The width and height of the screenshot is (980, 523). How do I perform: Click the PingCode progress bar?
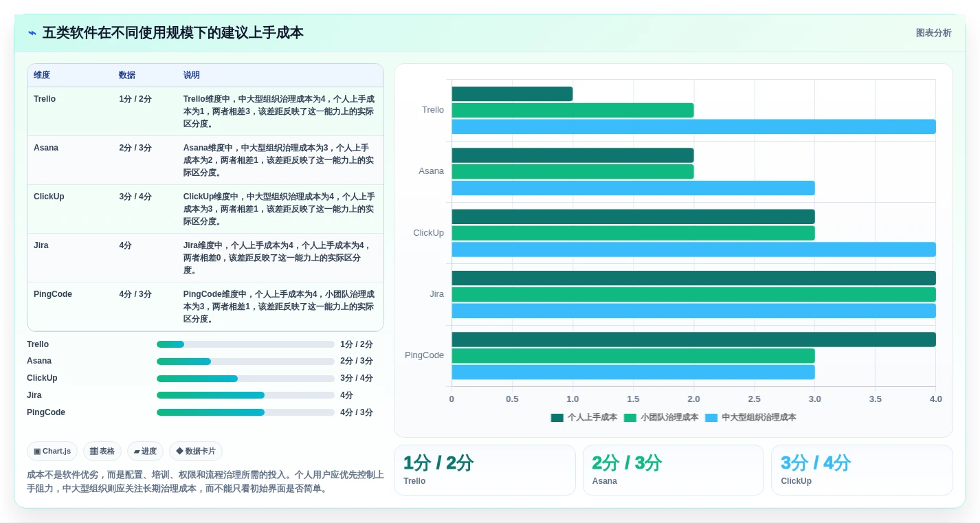(x=245, y=412)
